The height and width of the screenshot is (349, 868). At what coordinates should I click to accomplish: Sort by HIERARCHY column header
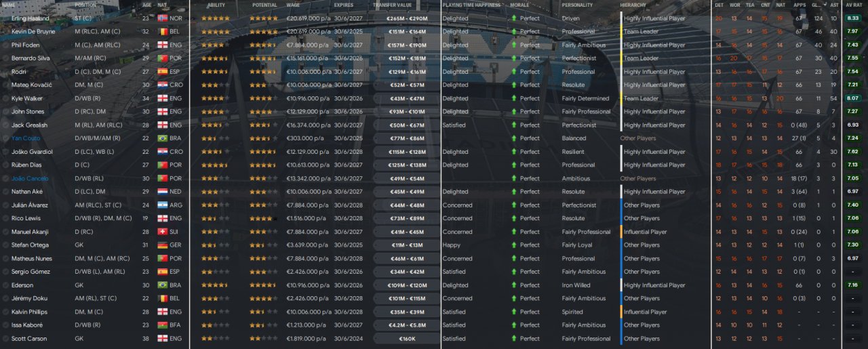click(x=633, y=5)
